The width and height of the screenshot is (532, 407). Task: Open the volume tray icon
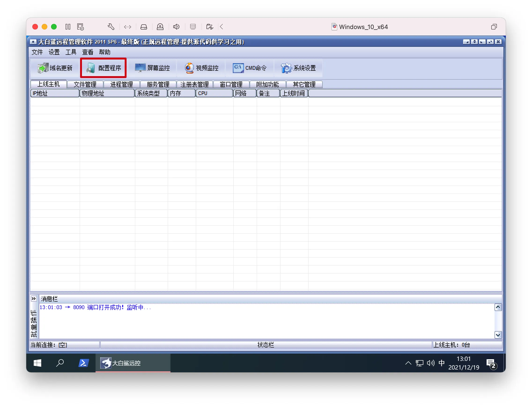[x=431, y=363]
